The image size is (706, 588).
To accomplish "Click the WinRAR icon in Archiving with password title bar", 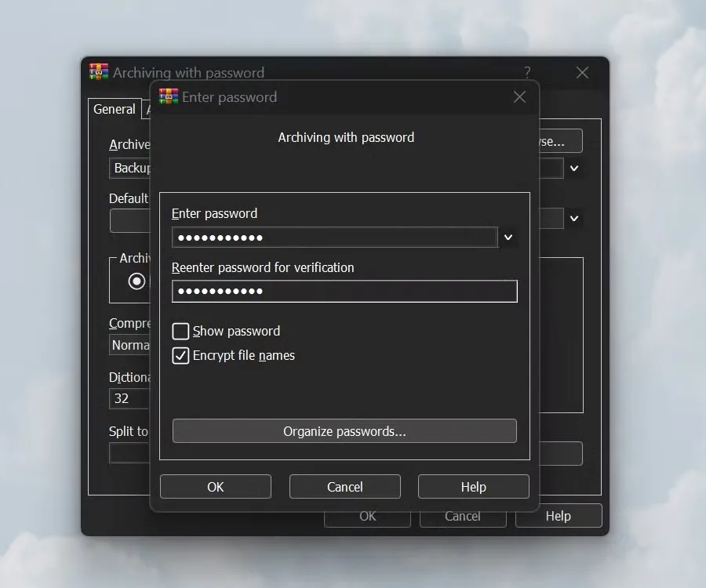I will click(99, 72).
